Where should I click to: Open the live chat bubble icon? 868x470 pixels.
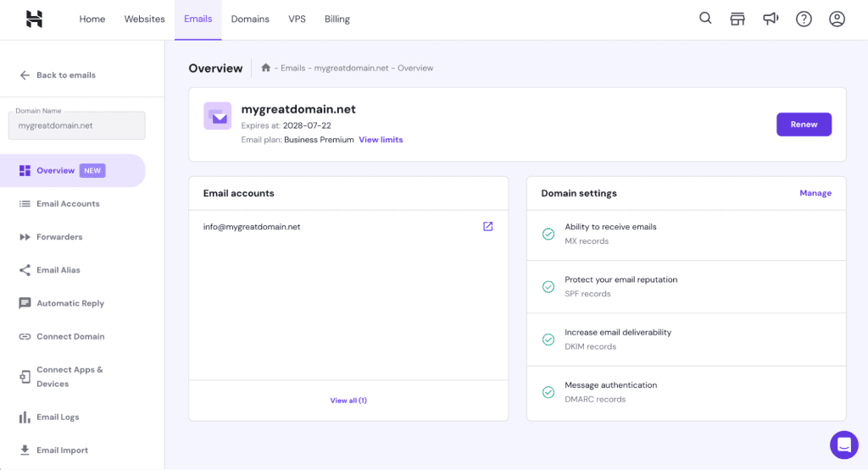pyautogui.click(x=843, y=445)
